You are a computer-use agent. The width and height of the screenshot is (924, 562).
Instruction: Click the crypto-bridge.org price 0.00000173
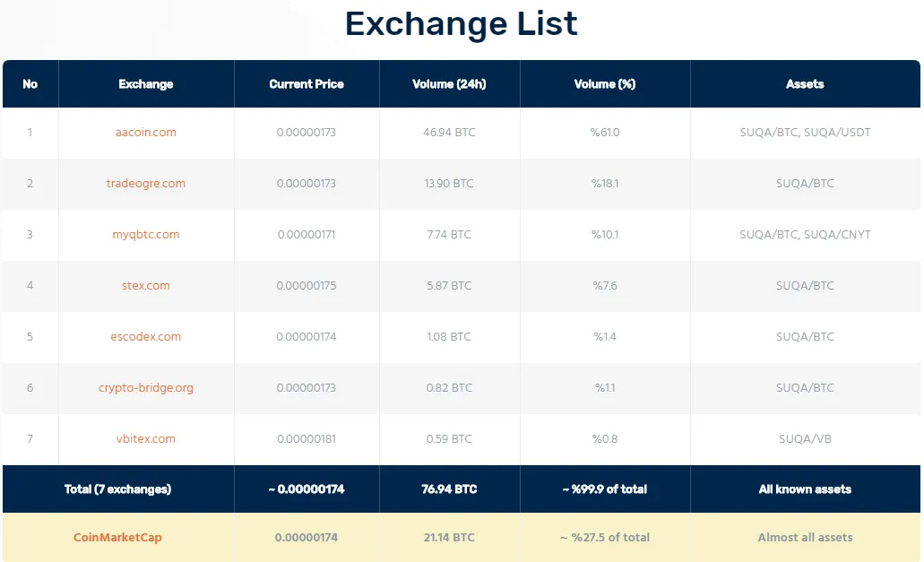307,387
